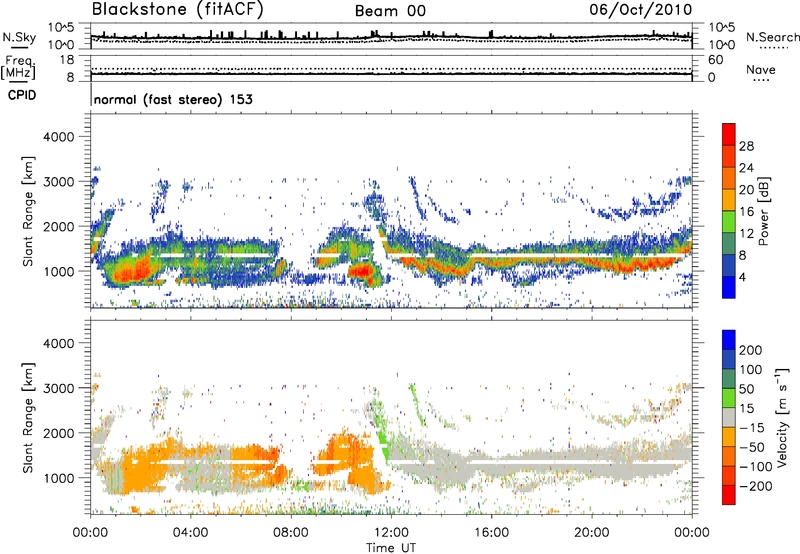Click the 'N.Sky' axis label

(x=19, y=37)
